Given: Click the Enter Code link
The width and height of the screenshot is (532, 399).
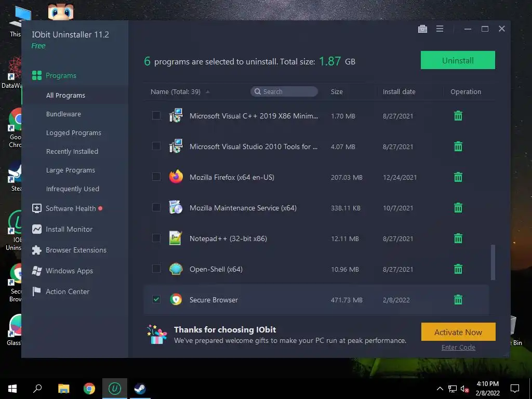Looking at the screenshot, I should click(x=458, y=348).
